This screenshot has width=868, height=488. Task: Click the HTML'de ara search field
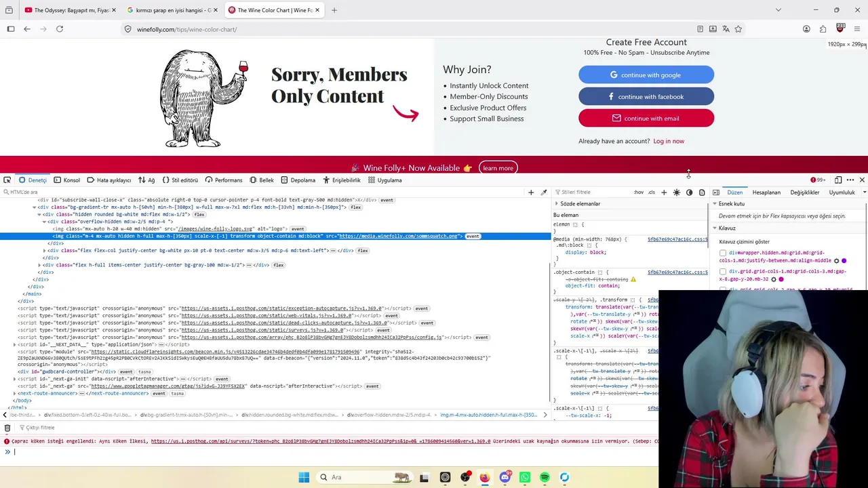pyautogui.click(x=264, y=192)
